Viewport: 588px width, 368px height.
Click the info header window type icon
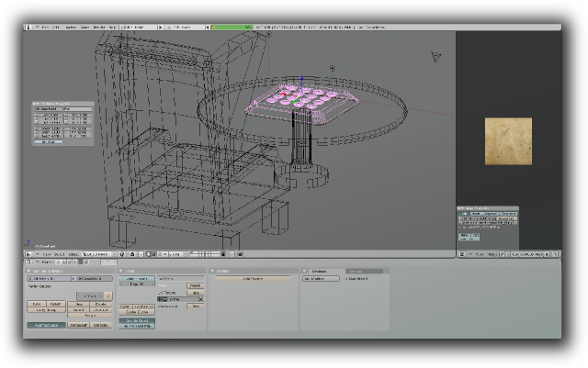[29, 28]
